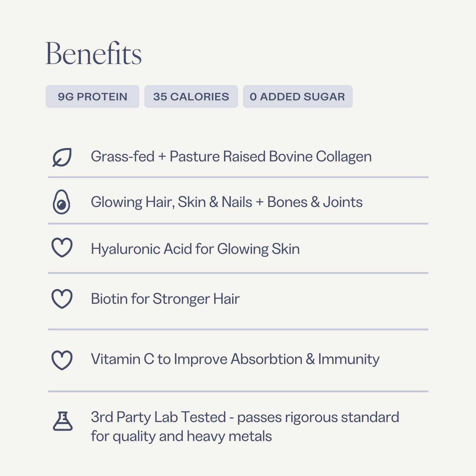Select Grass-fed + Pasture Raised Bovine Collagen text

pos(231,156)
